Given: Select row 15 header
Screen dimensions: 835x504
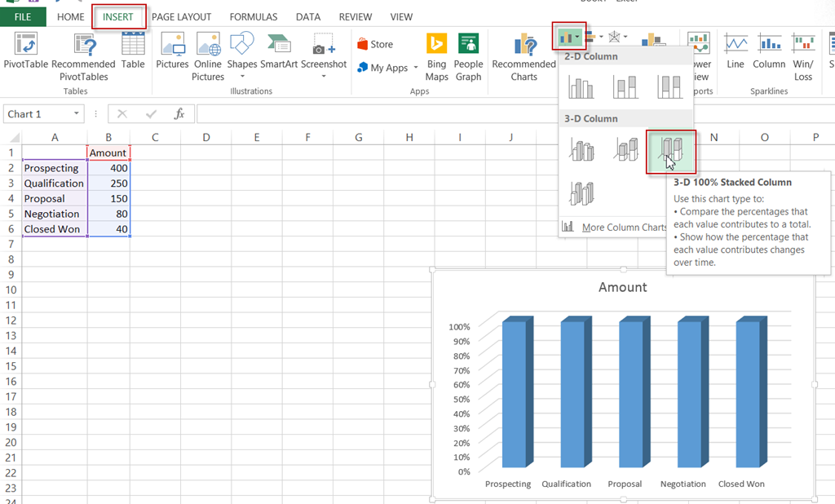Looking at the screenshot, I should 11,366.
